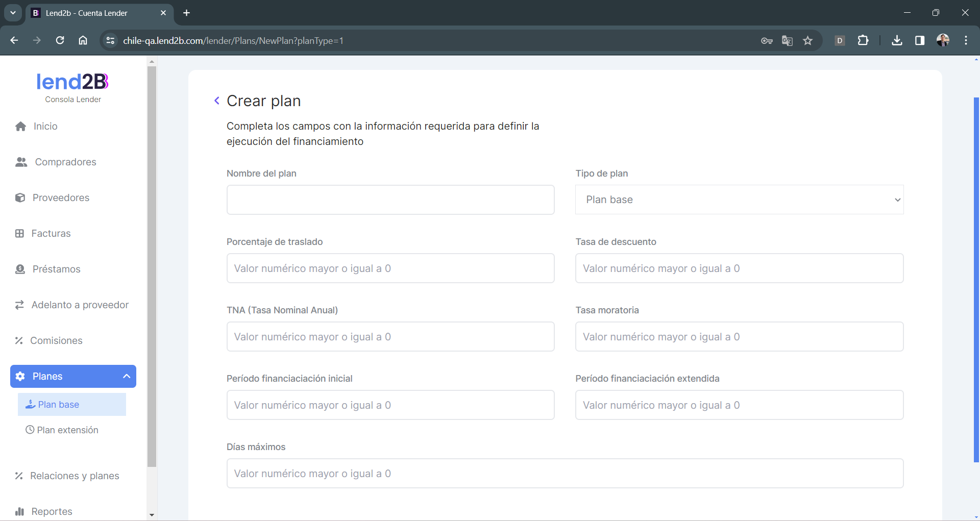Open Inicio via the home icon
The image size is (980, 521).
point(20,127)
